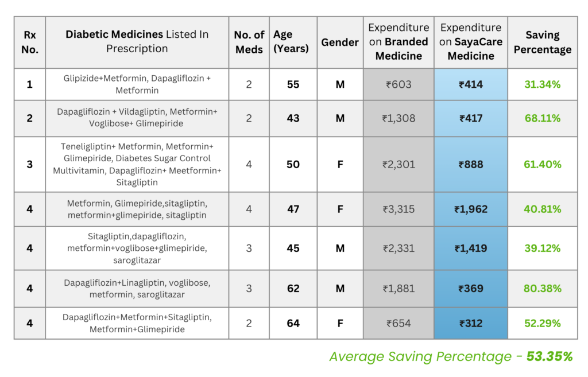Click the ₹3,315 branded medicine cell

click(399, 209)
